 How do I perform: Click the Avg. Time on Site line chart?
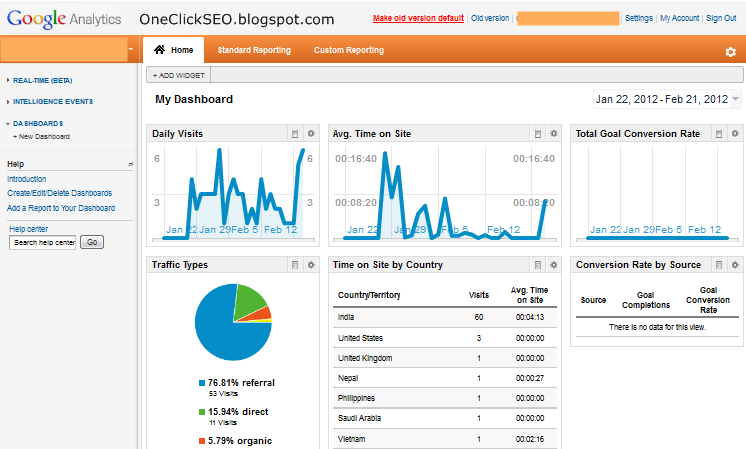pos(445,193)
